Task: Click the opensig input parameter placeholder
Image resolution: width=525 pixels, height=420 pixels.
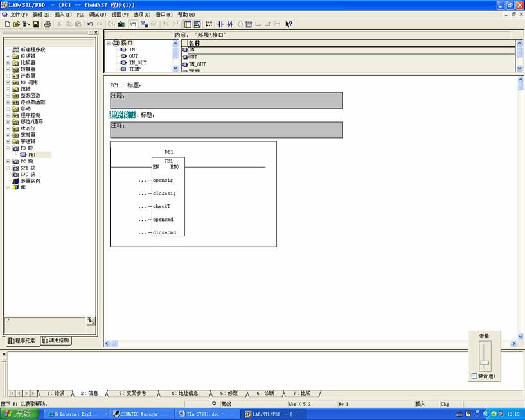Action: [x=142, y=180]
